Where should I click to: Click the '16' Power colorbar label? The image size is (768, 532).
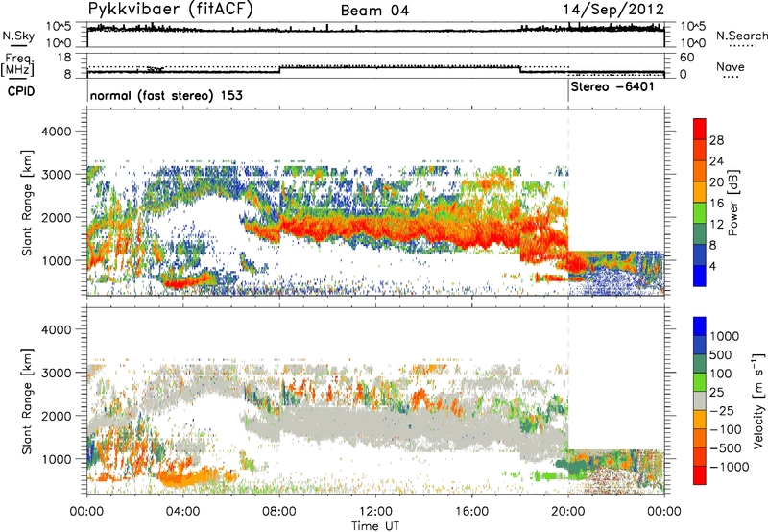716,204
